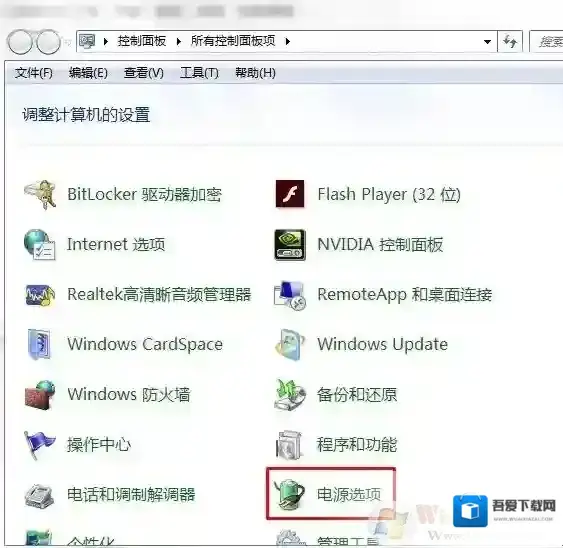The width and height of the screenshot is (563, 548).
Task: Click the search box at top right
Action: pyautogui.click(x=546, y=42)
